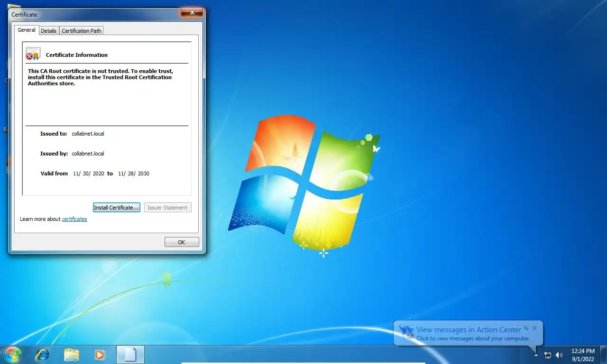
Task: Close the Action Center notification balloon
Action: (535, 328)
